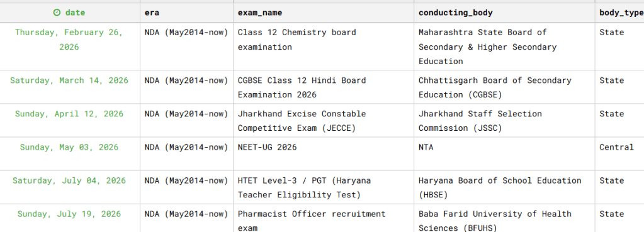Click the Sunday, May 03, 2026 date
Image resolution: width=644 pixels, height=232 pixels.
tap(69, 147)
